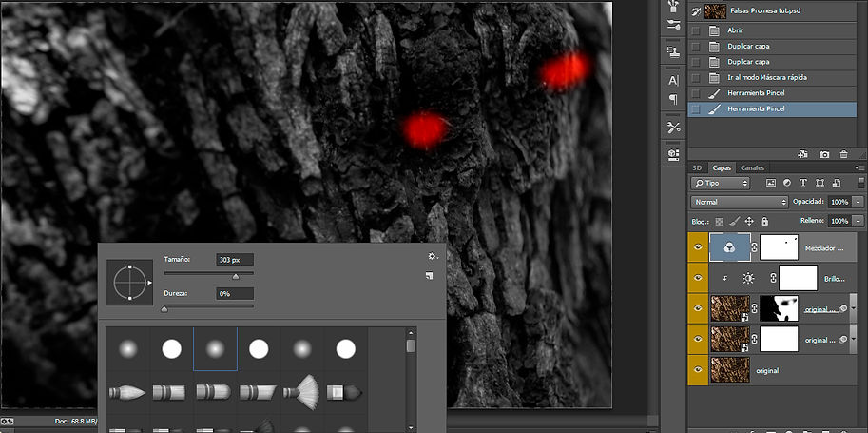Select the fan brush preset
This screenshot has width=868, height=433.
(301, 392)
